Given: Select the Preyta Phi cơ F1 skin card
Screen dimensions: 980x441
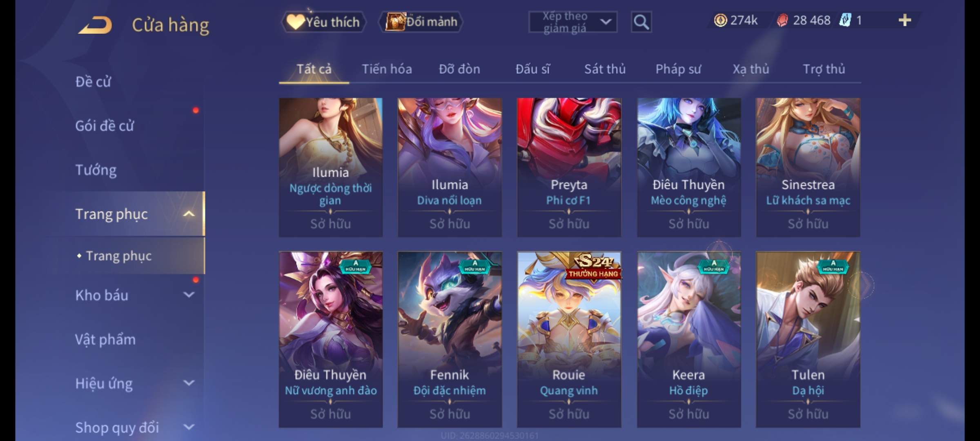Looking at the screenshot, I should coord(569,167).
